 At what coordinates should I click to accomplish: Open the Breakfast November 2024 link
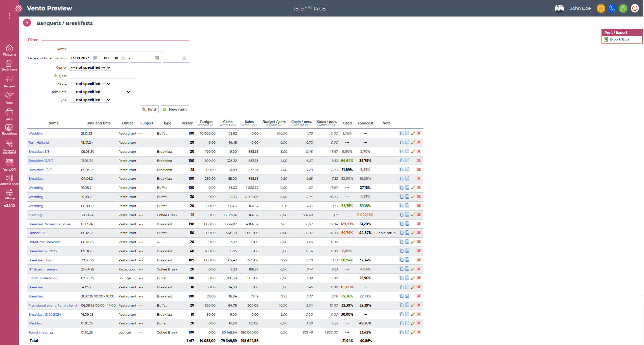coord(49,224)
